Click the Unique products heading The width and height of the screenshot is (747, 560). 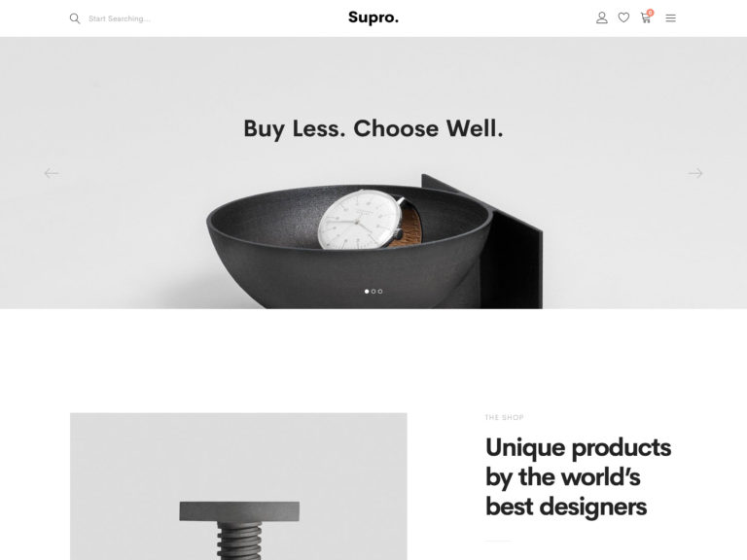579,476
